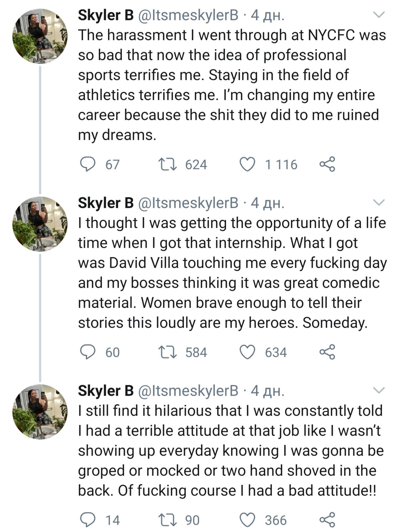Click the Skyler B name on third tweet
The width and height of the screenshot is (398, 532).
point(106,391)
